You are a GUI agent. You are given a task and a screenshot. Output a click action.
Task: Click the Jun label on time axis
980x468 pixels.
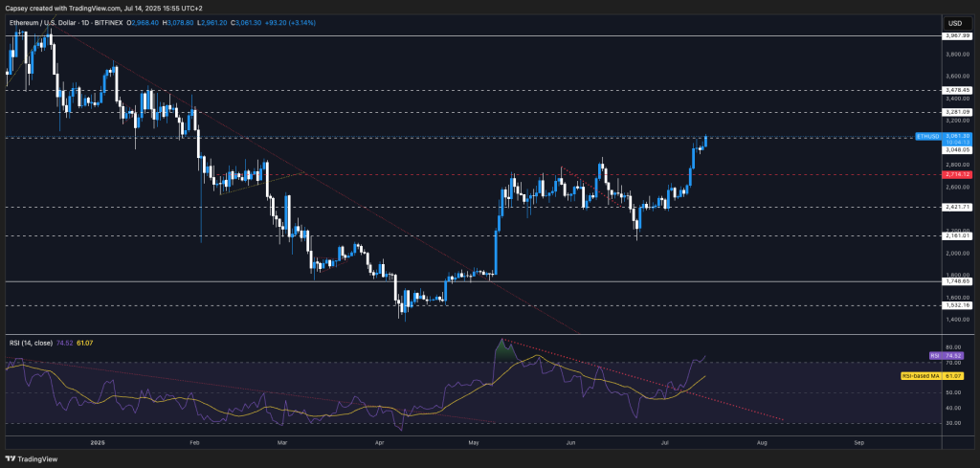[570, 442]
